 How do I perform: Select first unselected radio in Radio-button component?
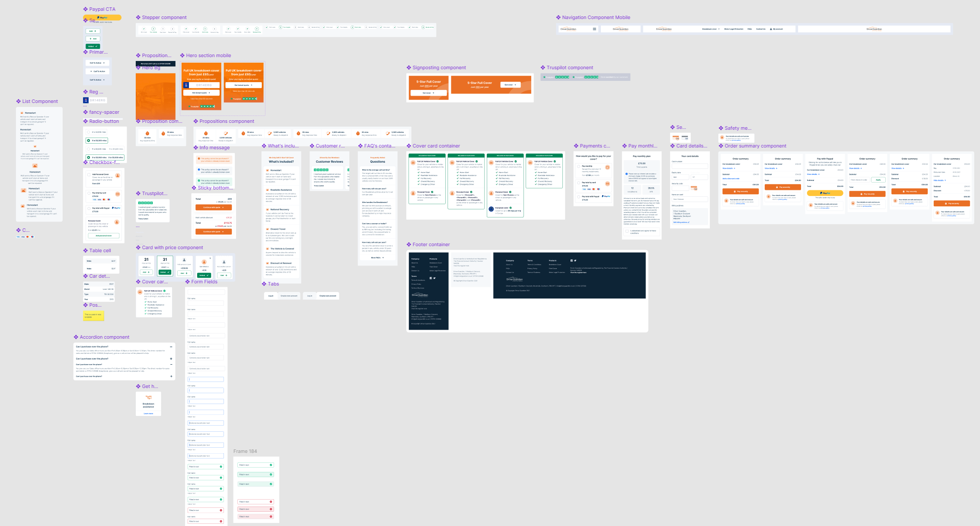pyautogui.click(x=89, y=132)
